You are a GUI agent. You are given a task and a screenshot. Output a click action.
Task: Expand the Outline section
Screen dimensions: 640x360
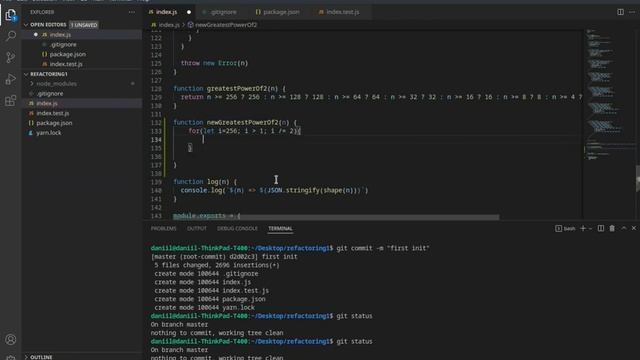coord(41,357)
